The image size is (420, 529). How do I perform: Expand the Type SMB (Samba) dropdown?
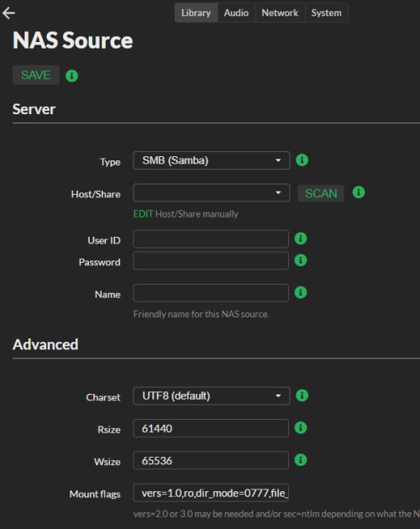coord(212,160)
